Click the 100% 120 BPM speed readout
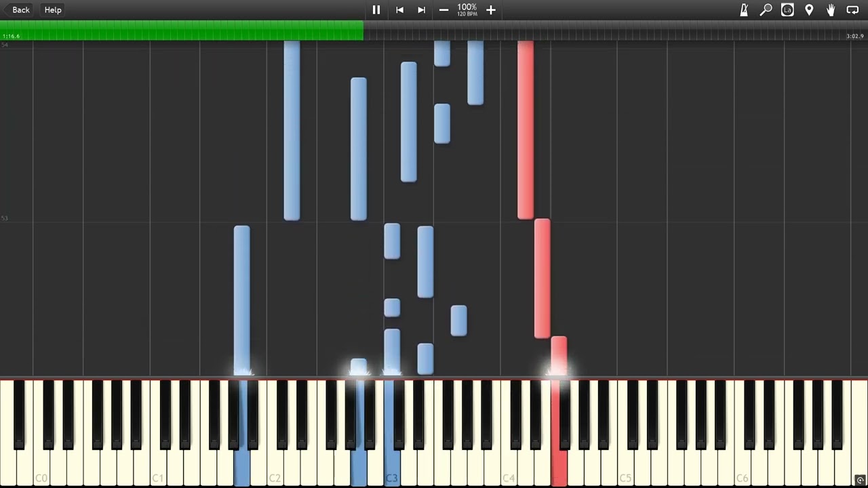Viewport: 868px width, 488px height. 467,9
